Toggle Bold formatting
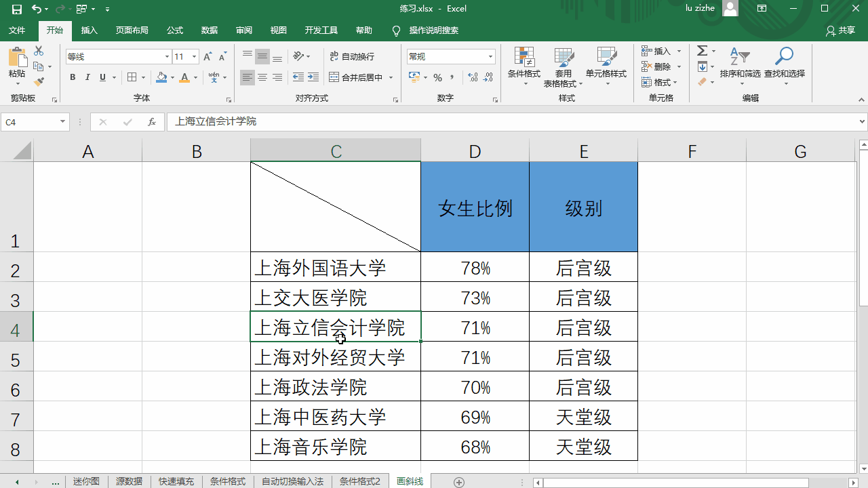This screenshot has width=868, height=488. tap(73, 77)
